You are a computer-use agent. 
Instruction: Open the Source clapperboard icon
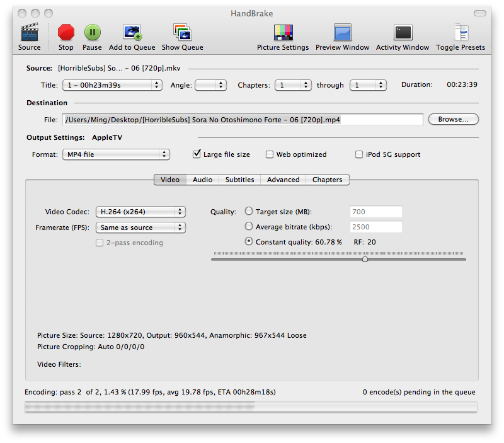pyautogui.click(x=30, y=32)
